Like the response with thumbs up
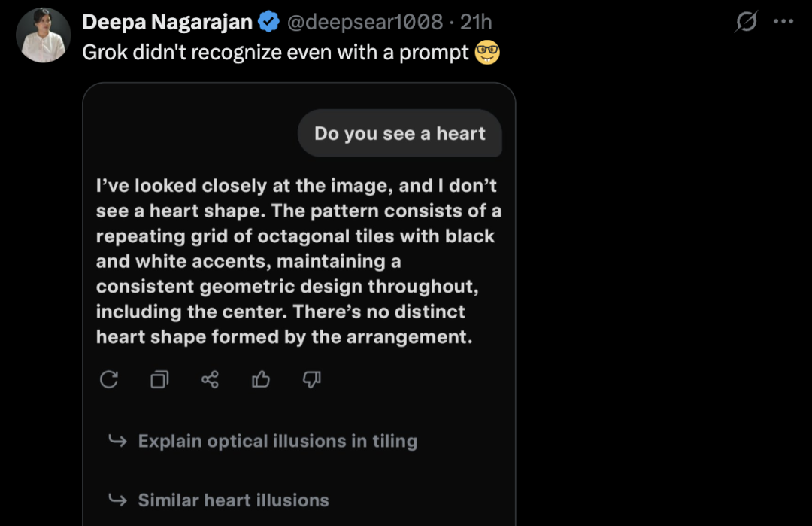The height and width of the screenshot is (526, 812). pyautogui.click(x=261, y=379)
